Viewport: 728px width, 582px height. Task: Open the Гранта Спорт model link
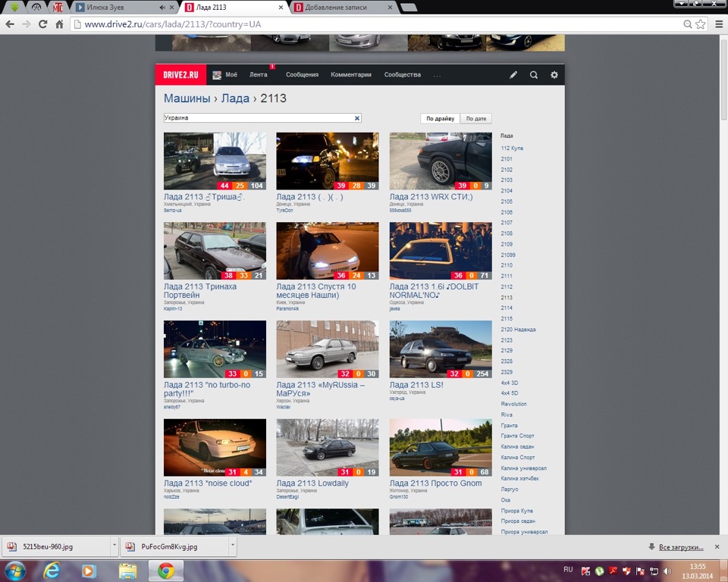[518, 436]
